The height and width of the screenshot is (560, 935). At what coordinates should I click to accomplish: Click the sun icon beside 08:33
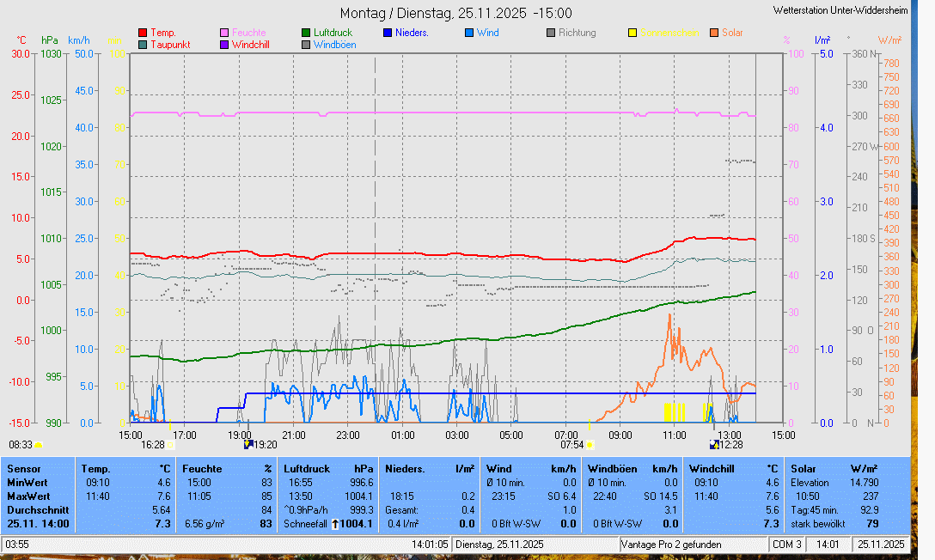point(39,445)
